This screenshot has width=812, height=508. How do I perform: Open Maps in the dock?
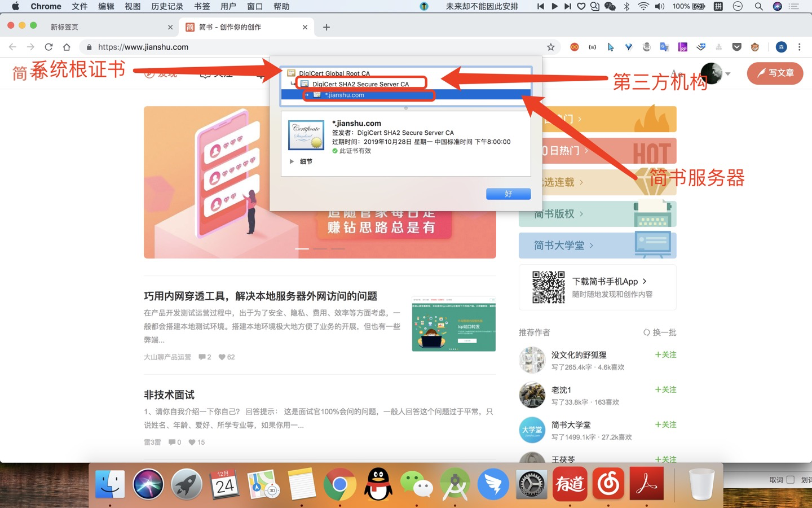263,484
